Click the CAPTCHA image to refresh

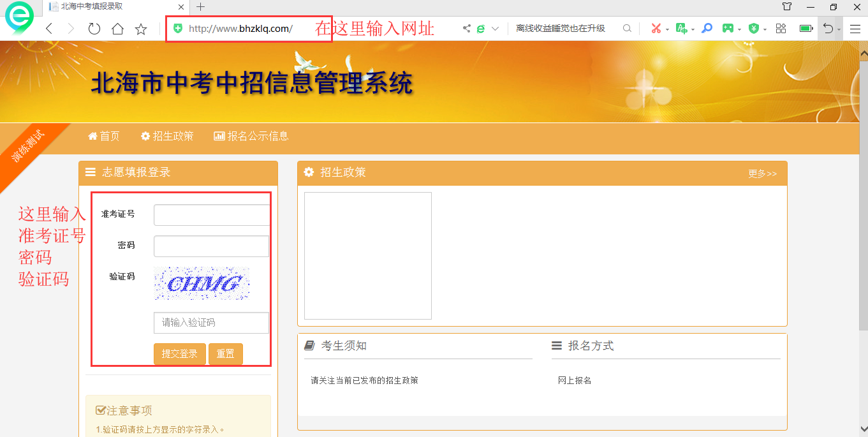click(x=202, y=283)
